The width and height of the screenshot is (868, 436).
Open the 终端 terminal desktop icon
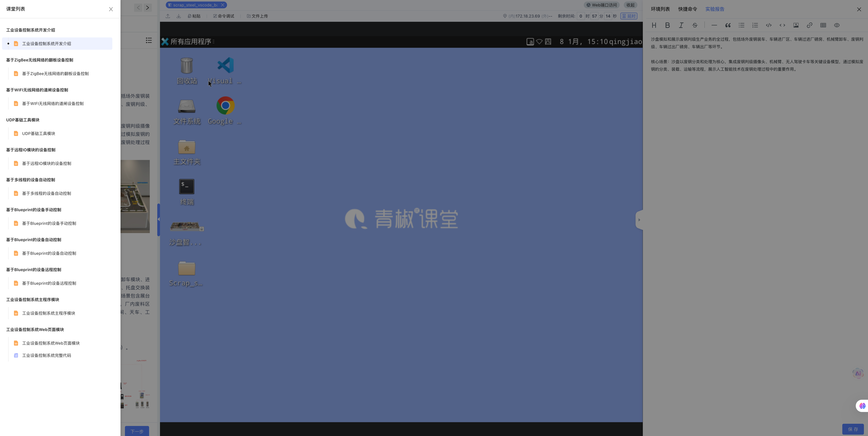click(187, 187)
